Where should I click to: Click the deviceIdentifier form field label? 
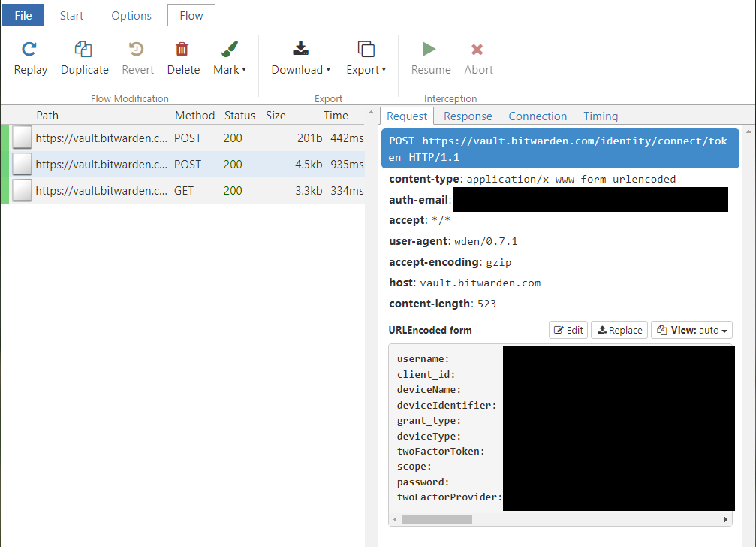(x=447, y=405)
